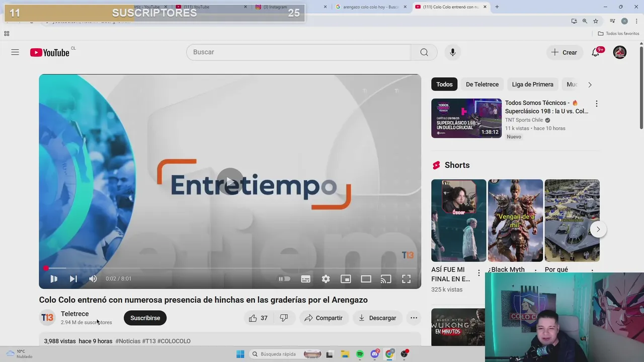Toggle the autoplay switch in the player

(x=285, y=279)
